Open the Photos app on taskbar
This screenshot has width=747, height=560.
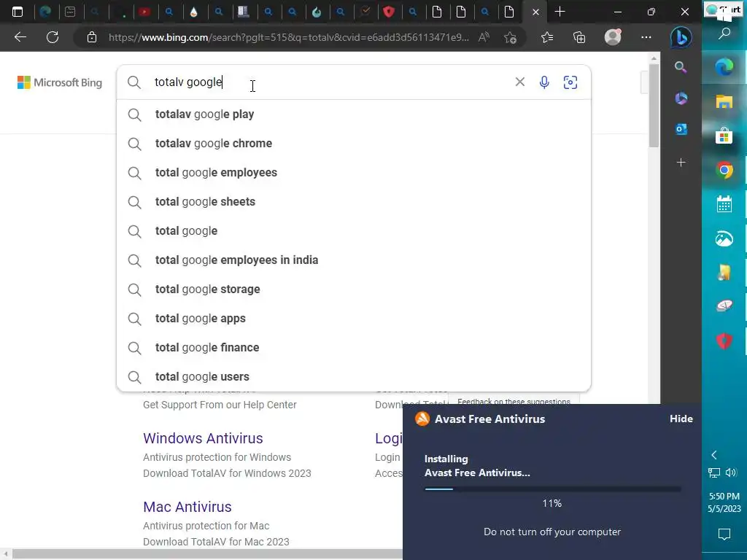724,238
